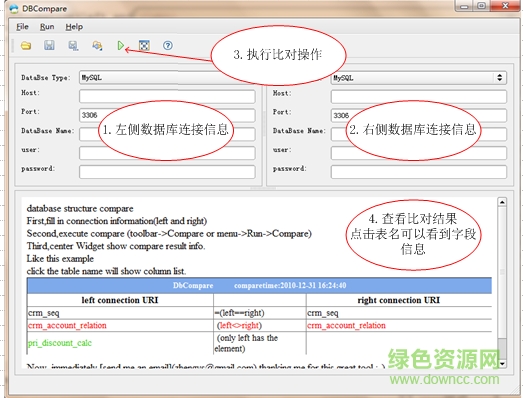Focus the left Port field showing 3306
523x398 pixels.
167,115
